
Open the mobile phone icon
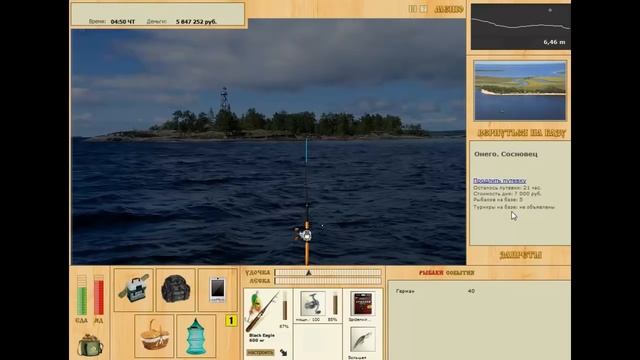pos(218,290)
